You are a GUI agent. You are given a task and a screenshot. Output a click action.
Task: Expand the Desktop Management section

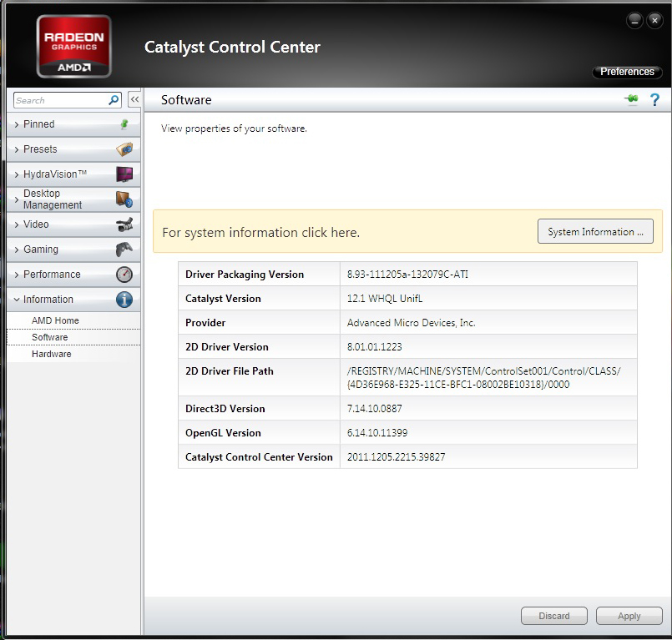[x=52, y=199]
